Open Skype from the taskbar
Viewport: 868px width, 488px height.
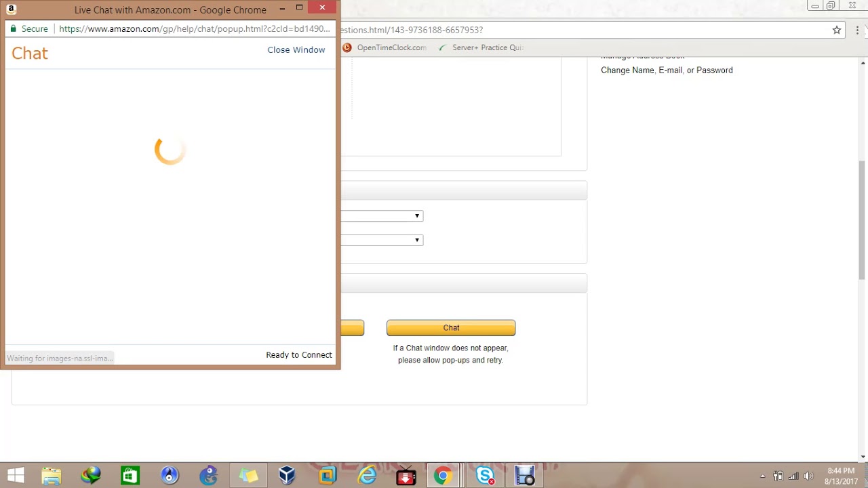(x=484, y=476)
